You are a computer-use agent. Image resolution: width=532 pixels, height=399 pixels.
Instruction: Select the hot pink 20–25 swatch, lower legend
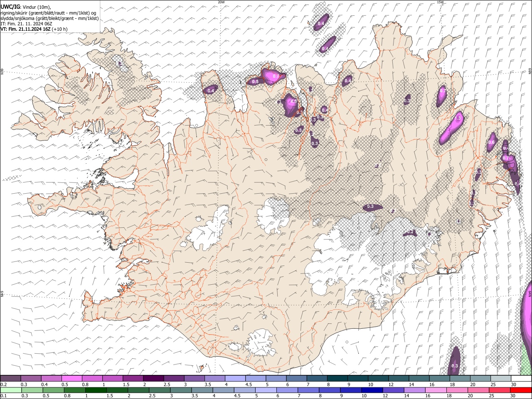point(478,390)
